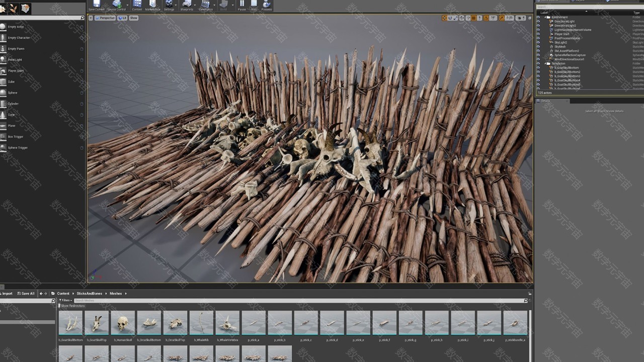Image resolution: width=644 pixels, height=362 pixels.
Task: Select the Point Light placement item
Action: [x=42, y=60]
